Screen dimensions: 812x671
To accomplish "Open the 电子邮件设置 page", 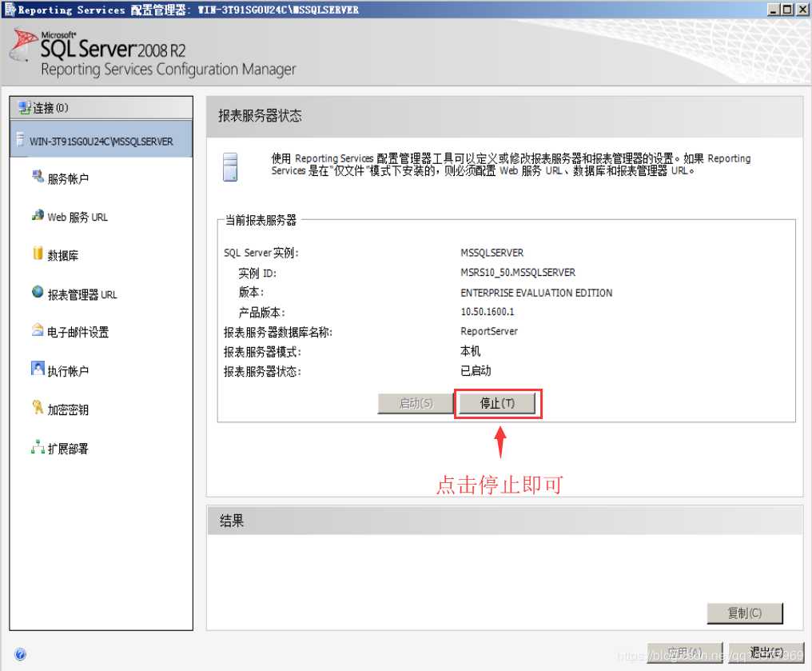I will point(78,332).
